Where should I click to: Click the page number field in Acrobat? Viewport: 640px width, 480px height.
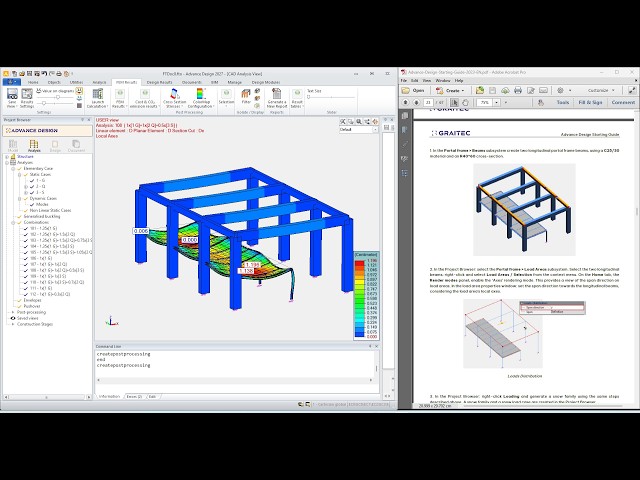point(428,102)
